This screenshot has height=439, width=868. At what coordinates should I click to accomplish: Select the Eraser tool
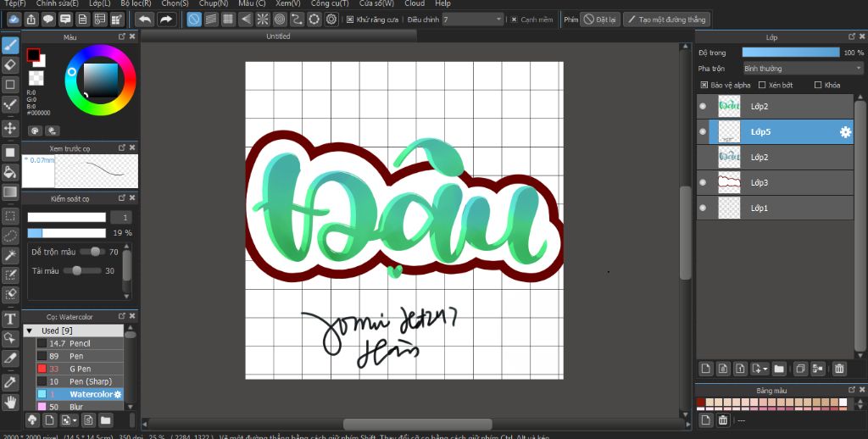click(x=10, y=64)
